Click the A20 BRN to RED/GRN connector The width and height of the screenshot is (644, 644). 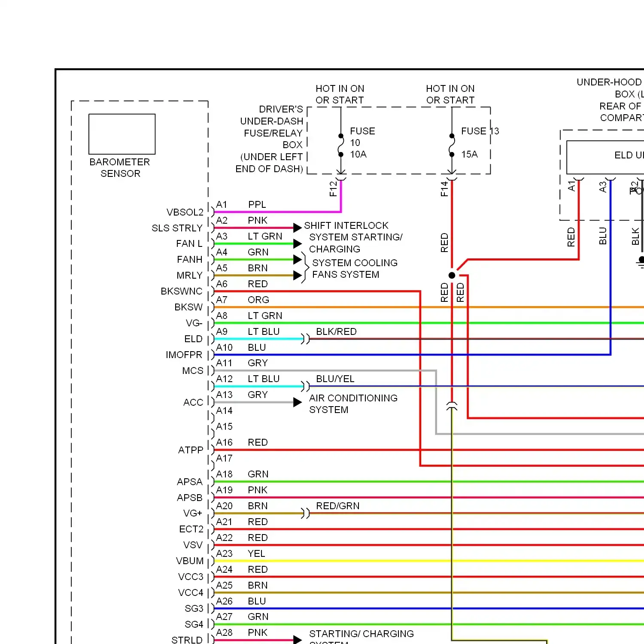tap(305, 513)
